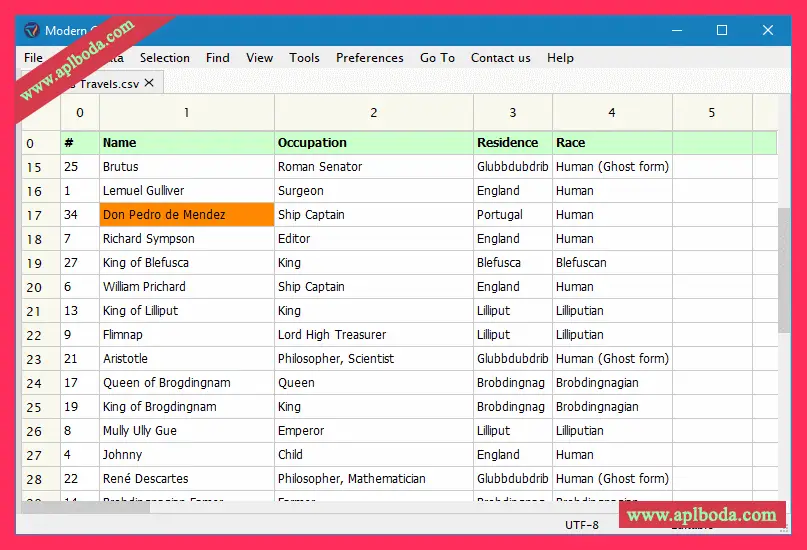
Task: Select column 4 by its header
Action: pyautogui.click(x=611, y=113)
